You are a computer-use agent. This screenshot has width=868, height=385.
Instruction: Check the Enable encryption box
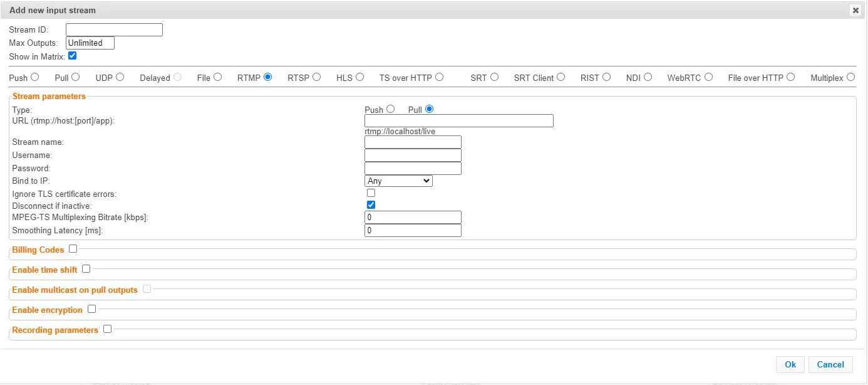point(91,309)
